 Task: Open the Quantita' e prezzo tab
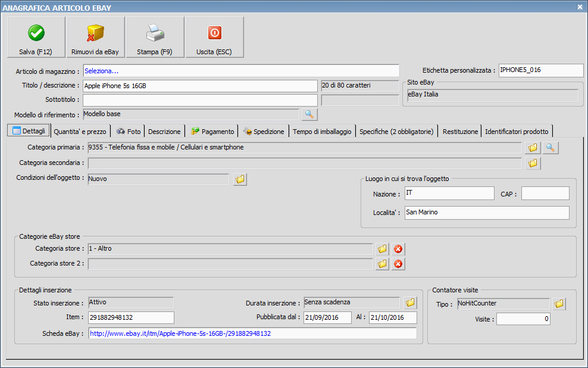click(80, 132)
